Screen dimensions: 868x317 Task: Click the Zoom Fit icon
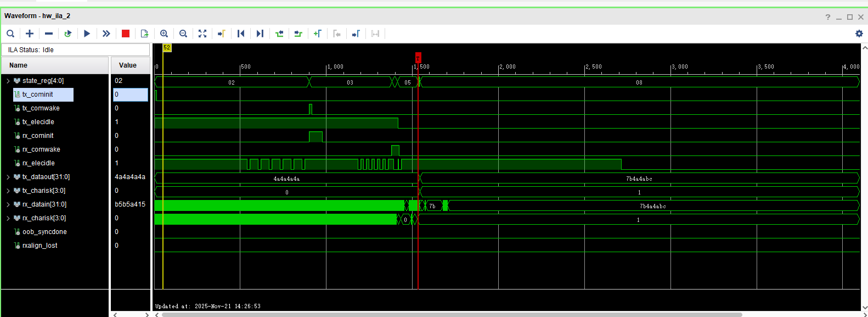202,34
